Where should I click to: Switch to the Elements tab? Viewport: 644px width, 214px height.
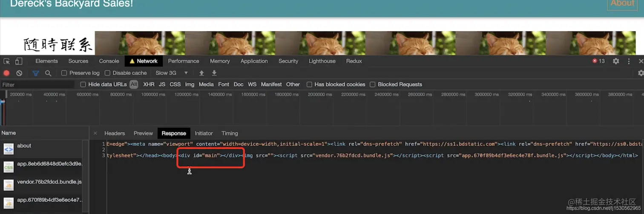46,61
